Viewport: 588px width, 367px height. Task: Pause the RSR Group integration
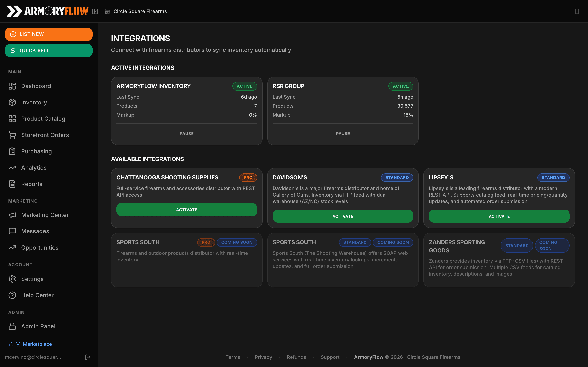342,133
